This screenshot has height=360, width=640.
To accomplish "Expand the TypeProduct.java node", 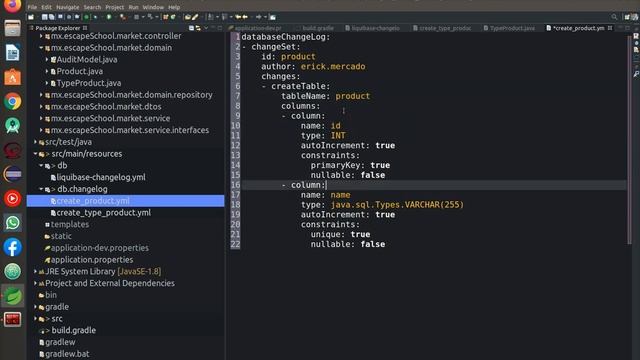I will pos(47,83).
